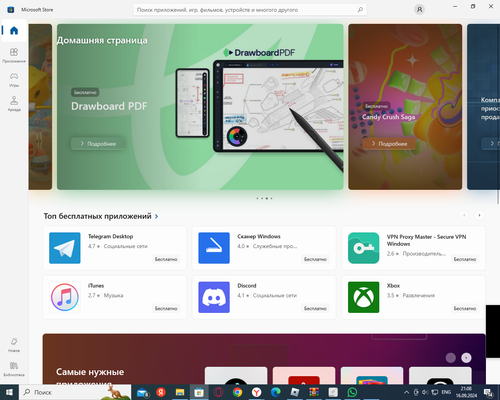The image size is (500, 400).
Task: Click the search magnifier icon
Action: [x=360, y=10]
